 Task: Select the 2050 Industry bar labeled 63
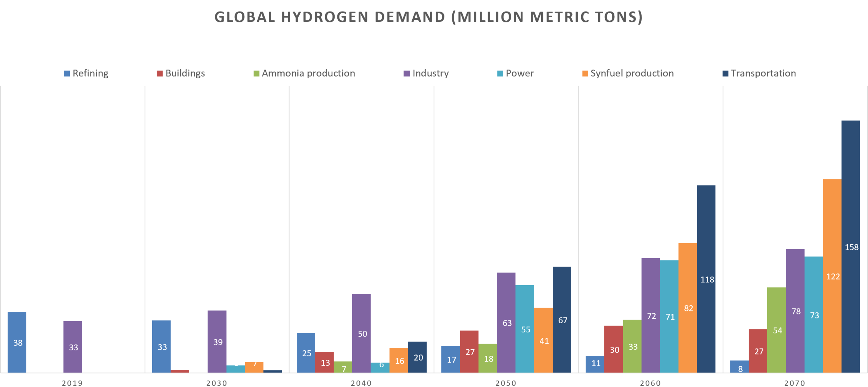[x=506, y=323]
